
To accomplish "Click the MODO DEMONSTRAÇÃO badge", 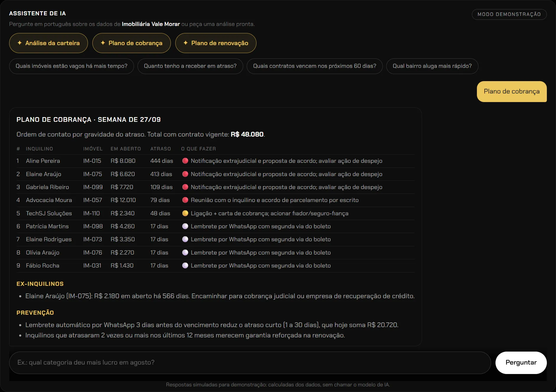I will click(509, 14).
